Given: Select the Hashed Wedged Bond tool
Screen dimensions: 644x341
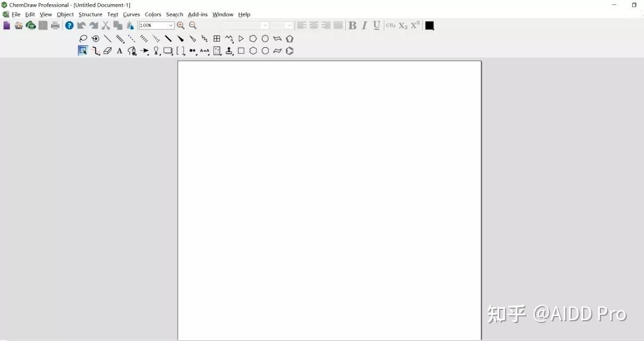Looking at the screenshot, I should [x=156, y=39].
